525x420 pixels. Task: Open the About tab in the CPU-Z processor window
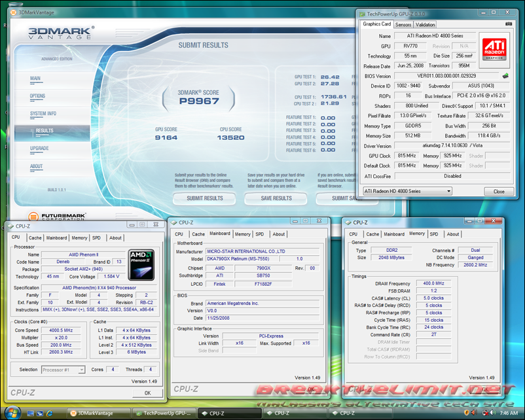[115, 238]
